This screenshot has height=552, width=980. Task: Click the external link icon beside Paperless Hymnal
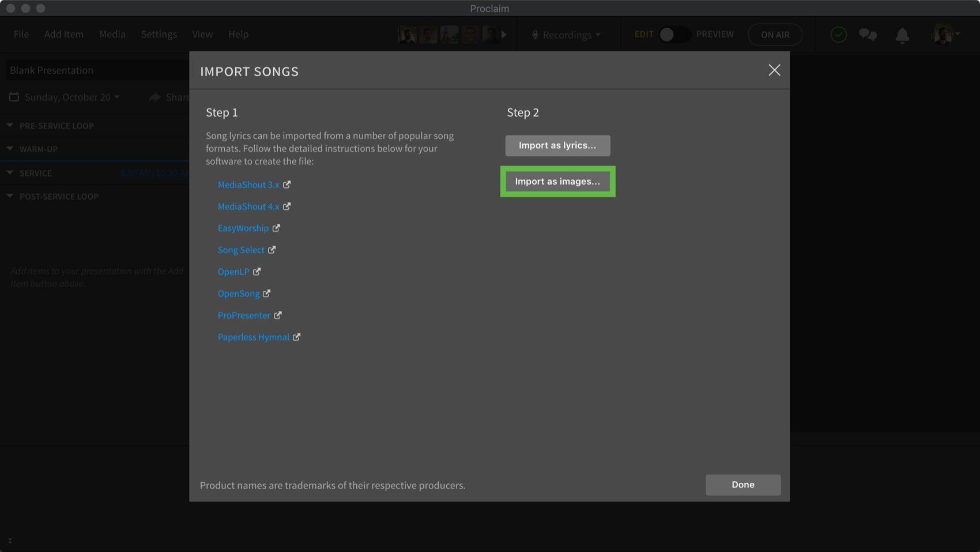tap(297, 337)
